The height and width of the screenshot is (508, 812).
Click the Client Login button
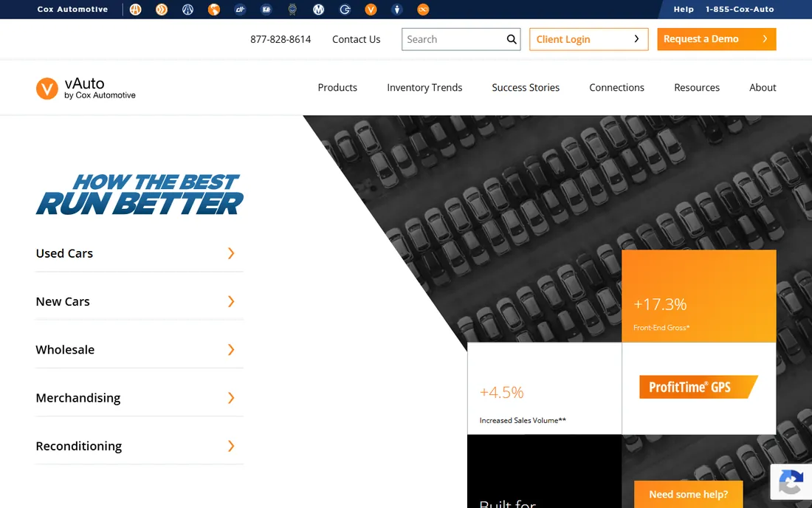click(589, 39)
